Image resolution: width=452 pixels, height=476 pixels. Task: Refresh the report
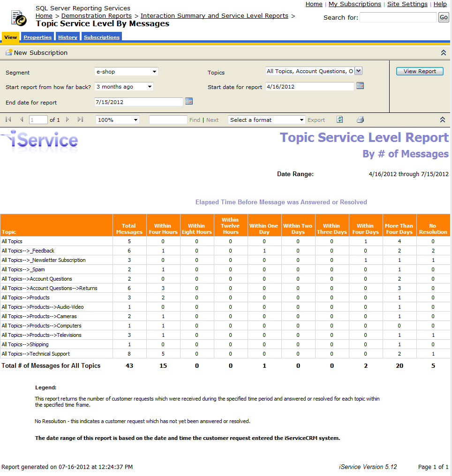340,119
